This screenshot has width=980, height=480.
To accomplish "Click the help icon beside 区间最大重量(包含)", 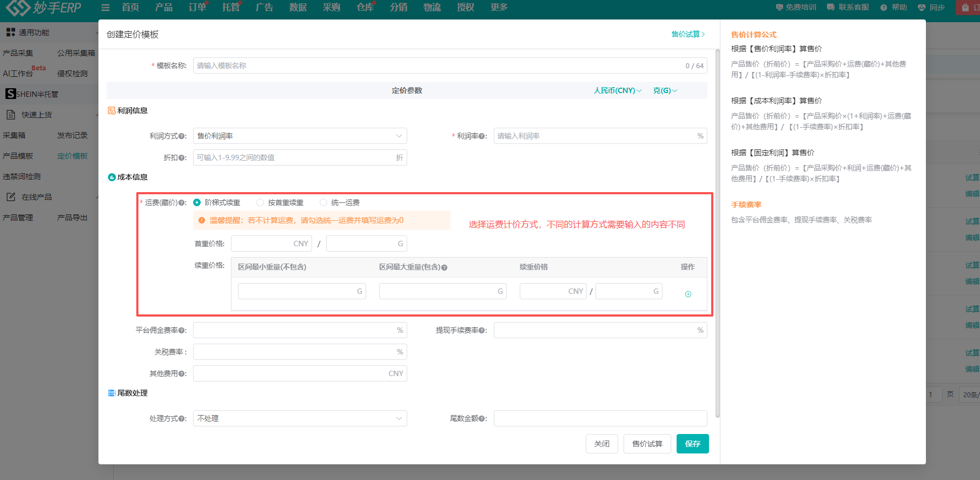I will pyautogui.click(x=444, y=267).
